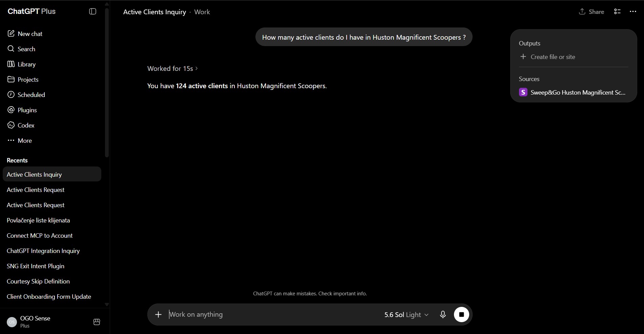Screen dimensions: 644x334
Task: Open the Scheduled tasks clock icon
Action: pos(11,95)
